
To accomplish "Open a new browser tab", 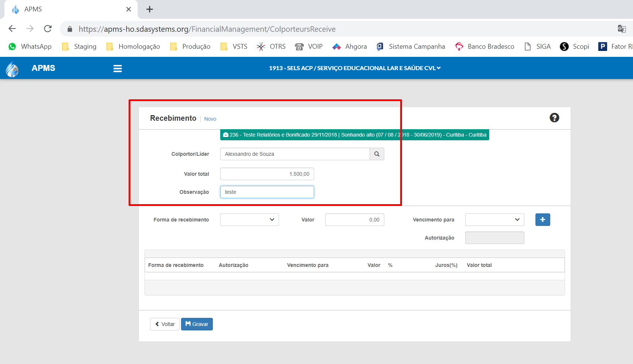I will (150, 9).
